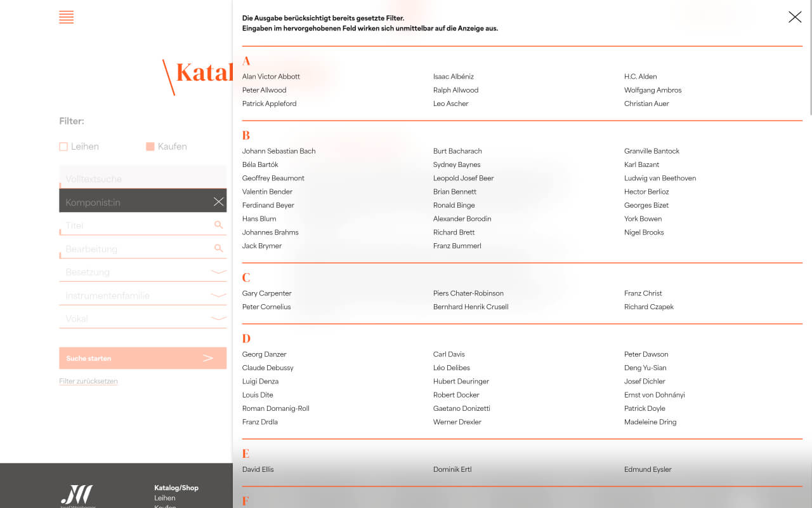Close the composer list overlay
Screen dimensions: 812x508
tap(794, 17)
